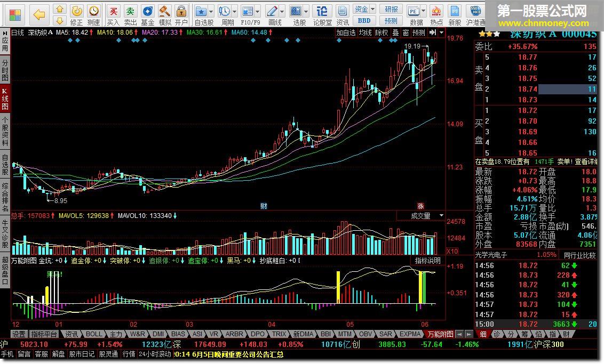Viewport: 604px width, 364px height.
Task: Expand the F10/F9 dropdown arrow
Action: pyautogui.click(x=258, y=12)
